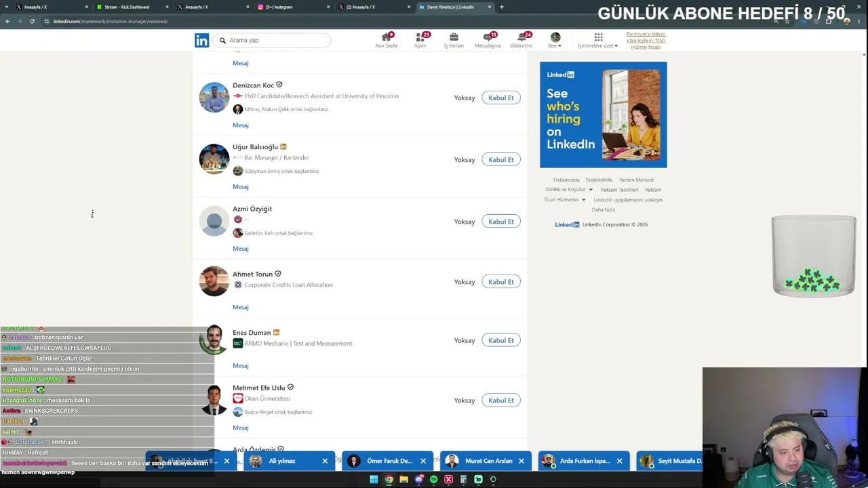Accept Denizcan Koç invitation

tap(501, 98)
